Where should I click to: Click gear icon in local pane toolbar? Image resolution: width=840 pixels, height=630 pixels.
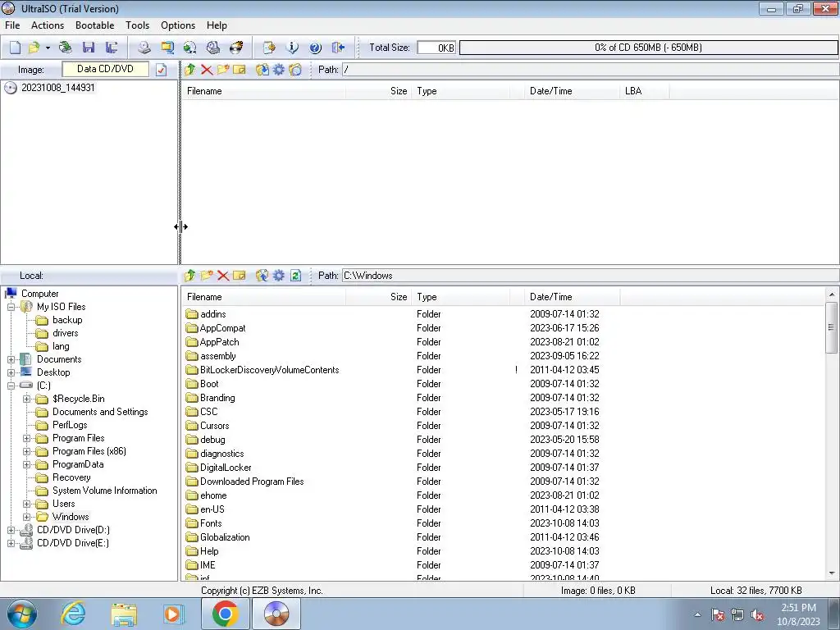(279, 276)
